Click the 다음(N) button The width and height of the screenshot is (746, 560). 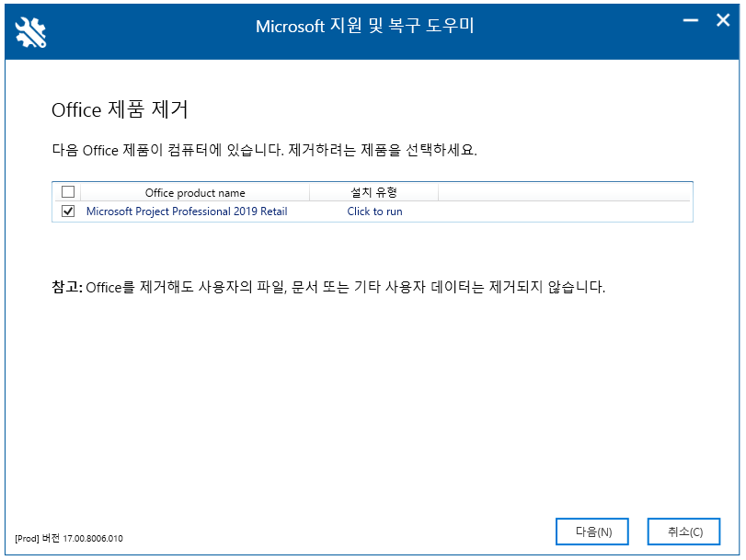tap(592, 531)
